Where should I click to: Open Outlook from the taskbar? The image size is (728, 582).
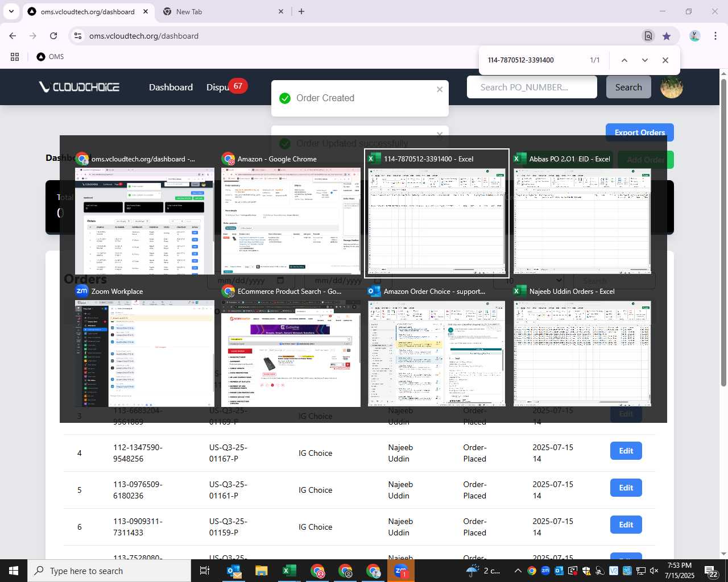coord(234,571)
